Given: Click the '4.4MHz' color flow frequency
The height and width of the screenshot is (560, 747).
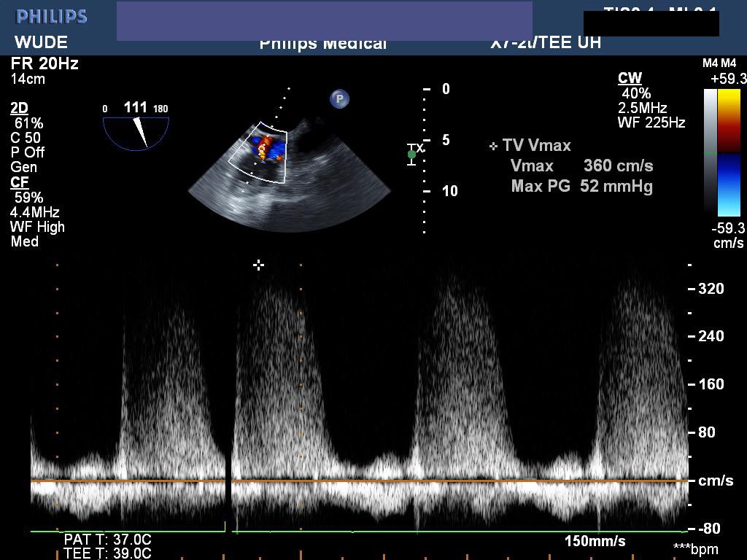Looking at the screenshot, I should pos(35,212).
